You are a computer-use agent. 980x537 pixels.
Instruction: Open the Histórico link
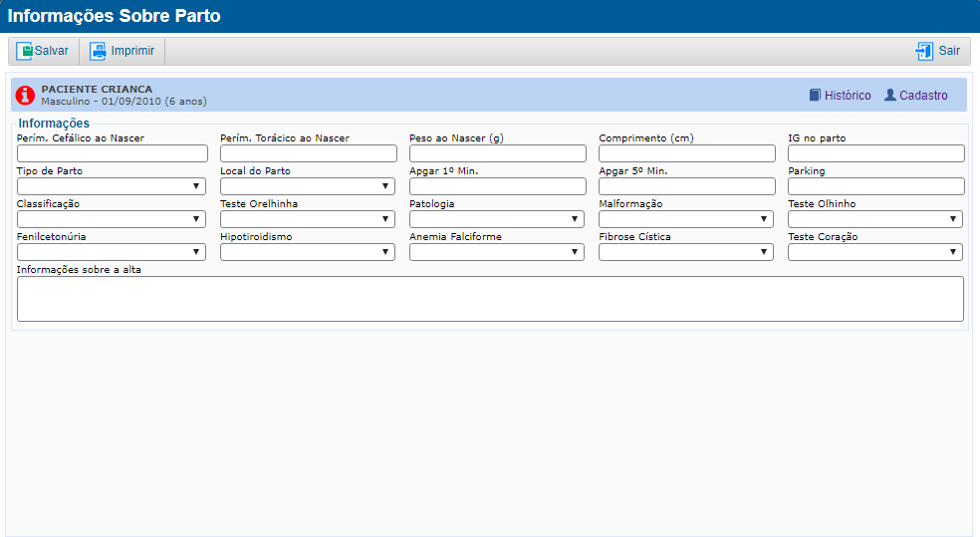coord(848,95)
